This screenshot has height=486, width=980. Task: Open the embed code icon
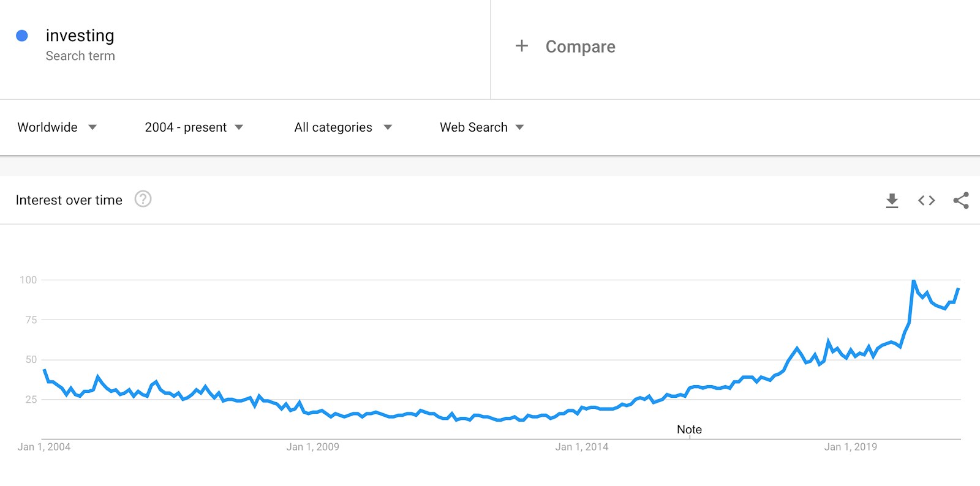coord(926,200)
